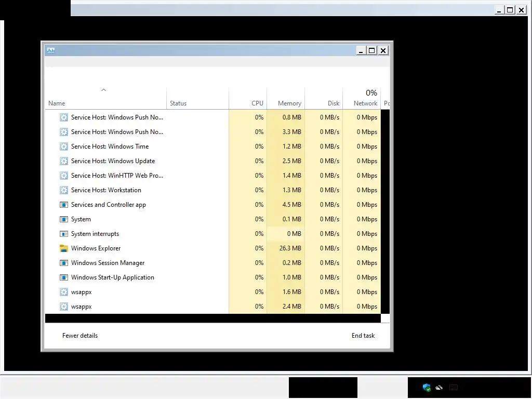Screen dimensions: 532x399
Task: Click the gear icon of the 2.4 MB wsappx row
Action: pos(63,307)
